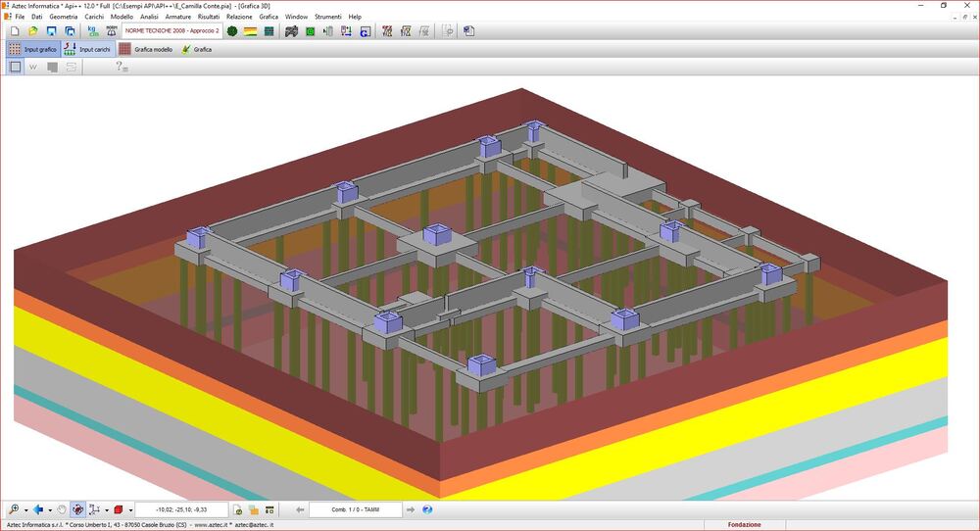
Task: Click the www.aztec.it link in status bar
Action: click(211, 525)
